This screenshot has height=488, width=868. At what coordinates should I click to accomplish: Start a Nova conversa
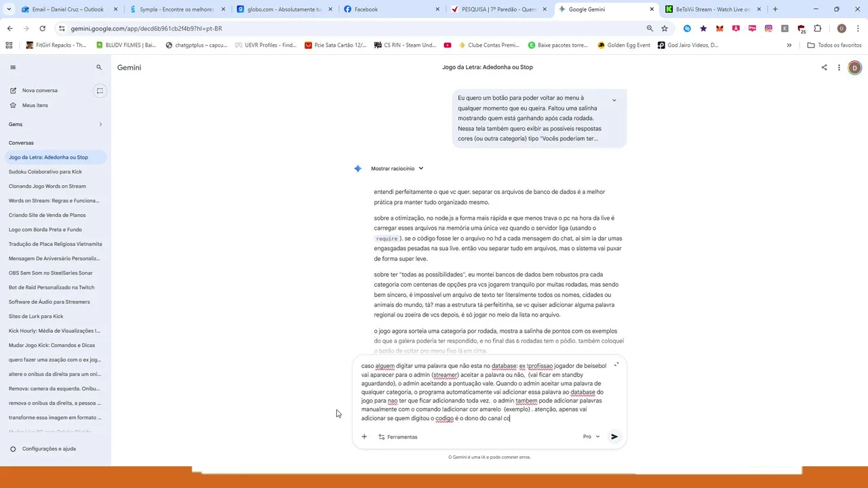[x=39, y=91]
